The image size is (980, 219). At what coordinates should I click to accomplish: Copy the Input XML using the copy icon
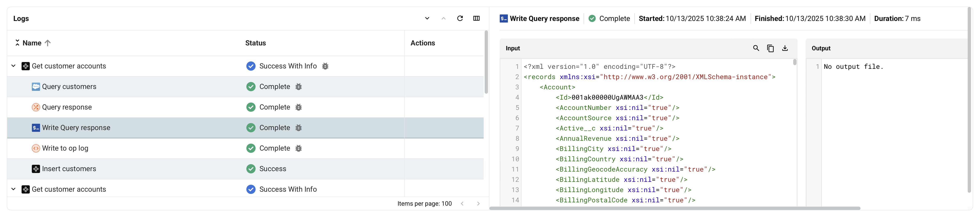[x=770, y=48]
